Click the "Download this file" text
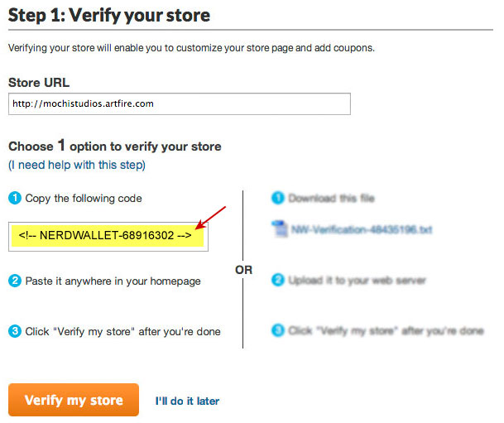This screenshot has width=504, height=423. [334, 199]
